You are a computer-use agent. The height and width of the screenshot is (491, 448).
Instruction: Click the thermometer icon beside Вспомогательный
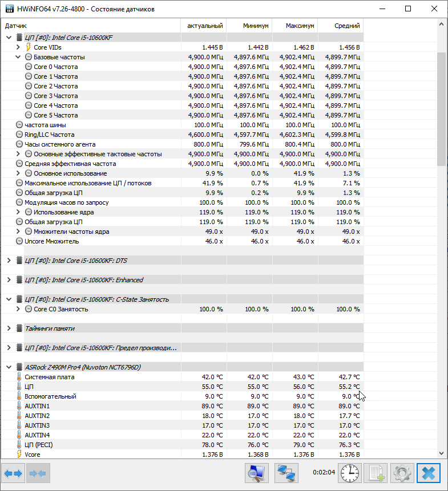point(19,396)
